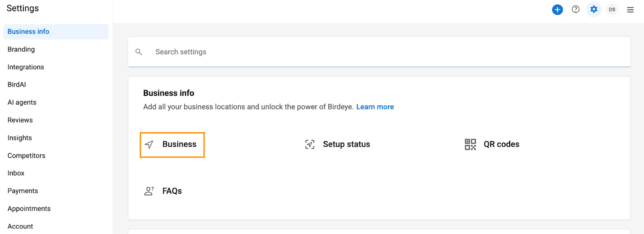This screenshot has height=234, width=644.
Task: Click the blue plus add icon
Action: [557, 10]
